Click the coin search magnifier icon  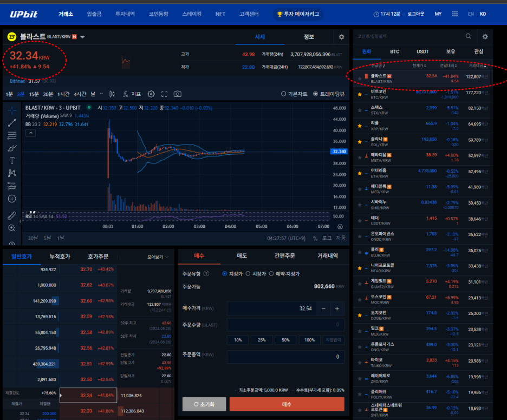point(468,36)
